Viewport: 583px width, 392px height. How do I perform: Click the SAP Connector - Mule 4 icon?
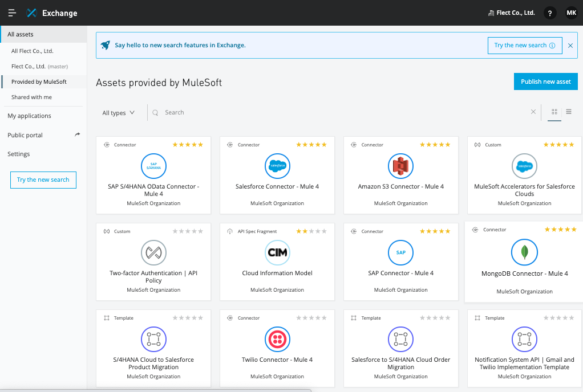400,252
